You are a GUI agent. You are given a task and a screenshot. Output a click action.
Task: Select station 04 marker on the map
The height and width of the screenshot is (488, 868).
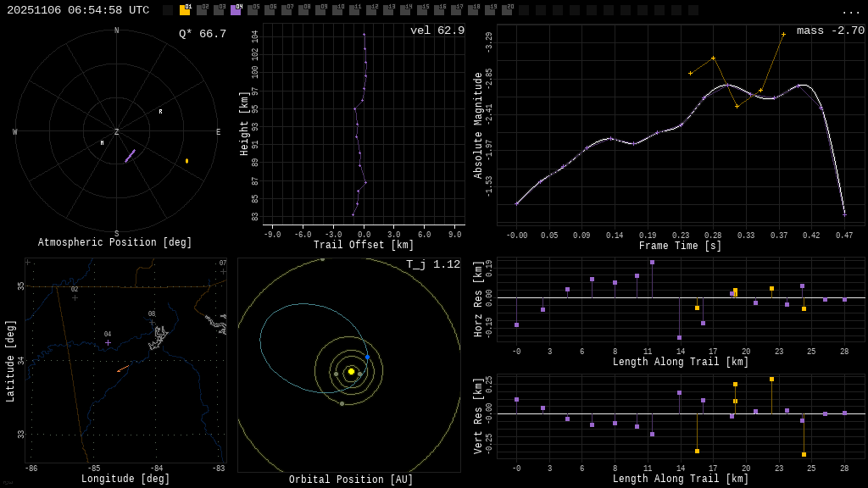pyautogui.click(x=108, y=342)
